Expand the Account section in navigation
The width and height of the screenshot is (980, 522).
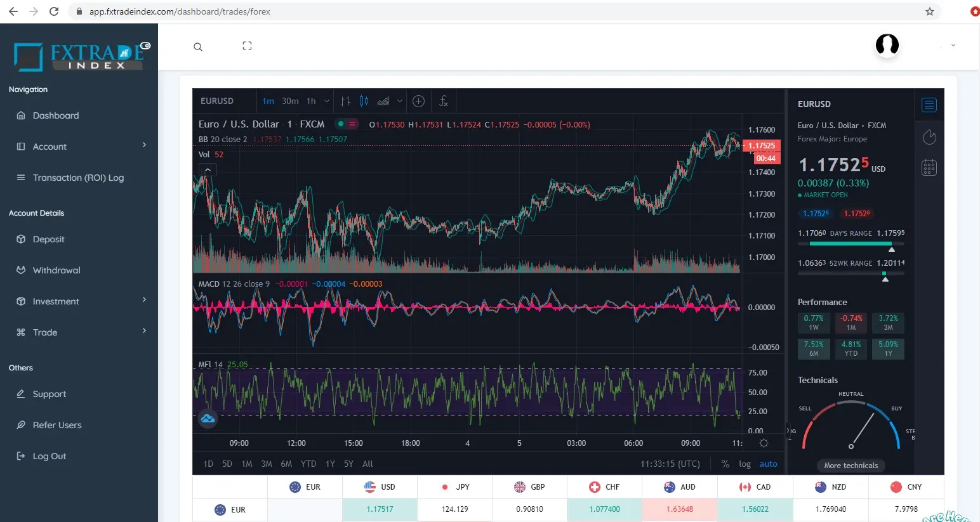[49, 147]
